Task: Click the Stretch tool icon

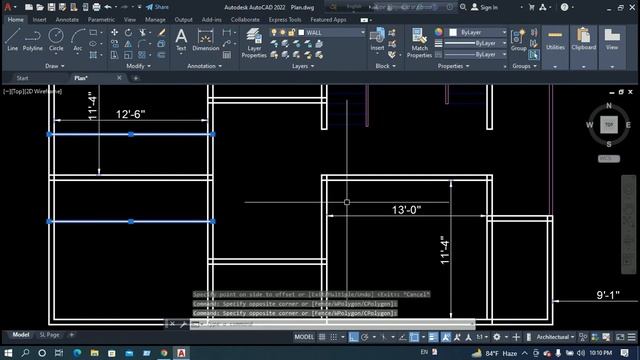Action: pos(115,55)
